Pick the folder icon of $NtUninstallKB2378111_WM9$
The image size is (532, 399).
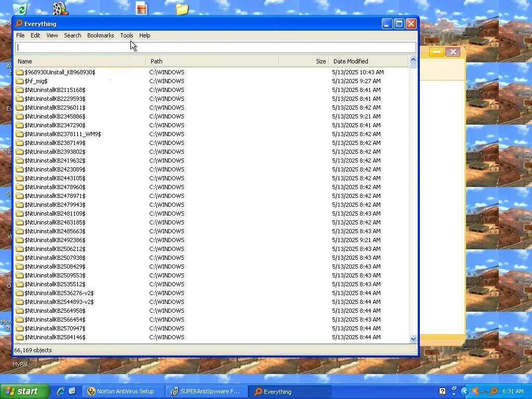tap(20, 134)
